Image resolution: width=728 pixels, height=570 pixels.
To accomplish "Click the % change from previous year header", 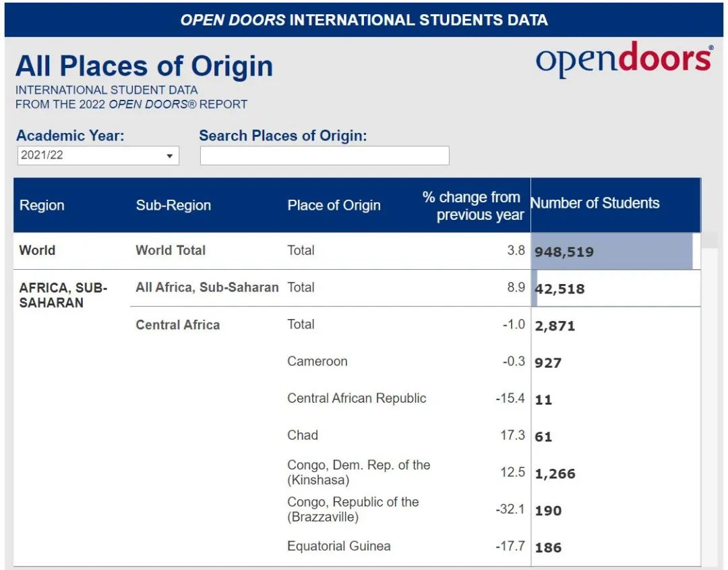I will point(473,206).
